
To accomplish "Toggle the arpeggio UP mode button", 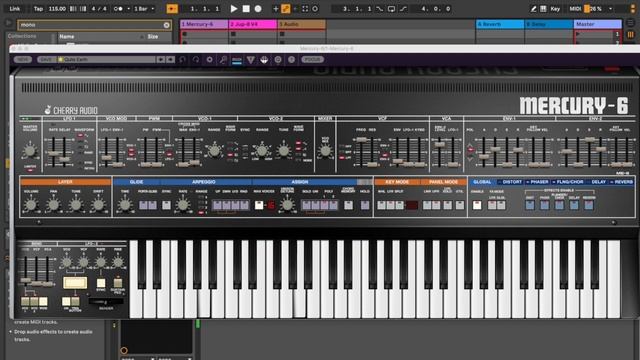I will coord(217,205).
